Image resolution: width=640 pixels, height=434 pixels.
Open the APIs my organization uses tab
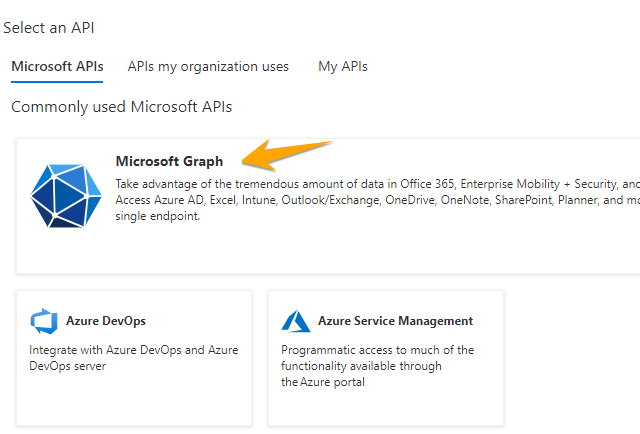pos(208,67)
